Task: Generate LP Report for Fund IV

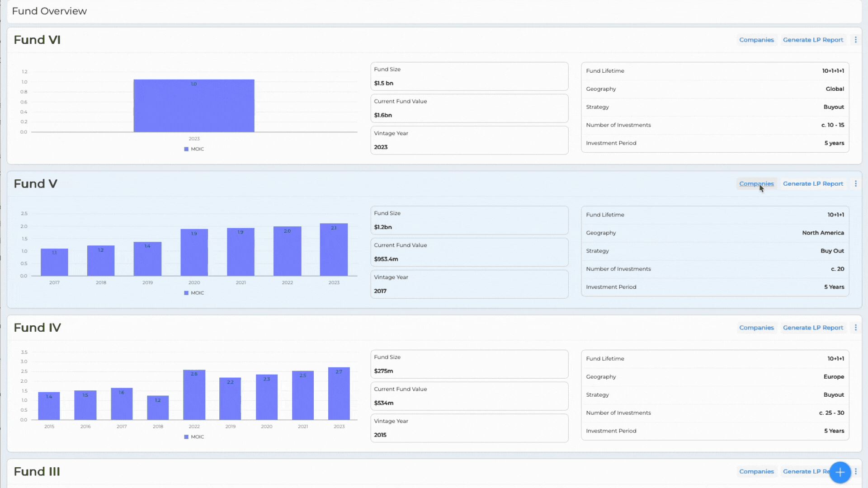Action: pos(813,327)
